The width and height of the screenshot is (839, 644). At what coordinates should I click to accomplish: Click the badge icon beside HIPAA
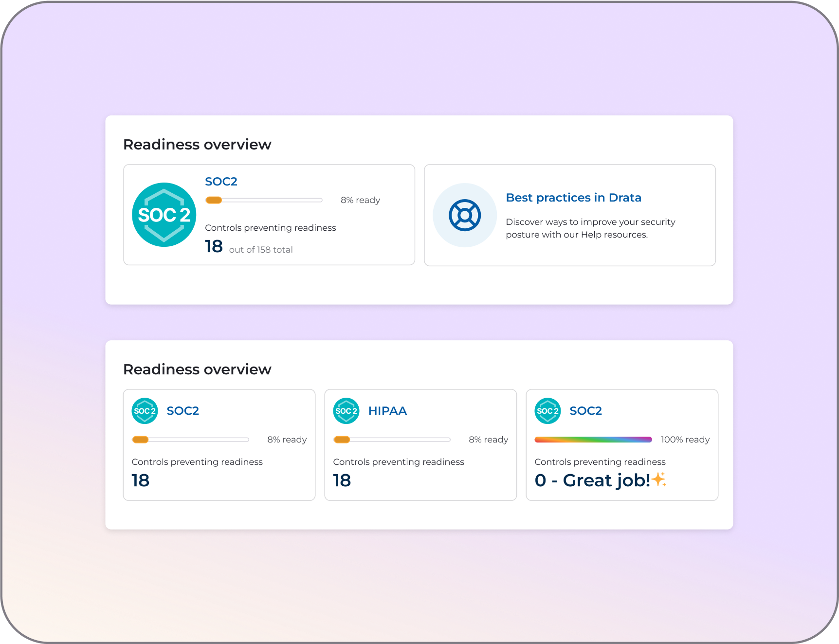point(346,411)
